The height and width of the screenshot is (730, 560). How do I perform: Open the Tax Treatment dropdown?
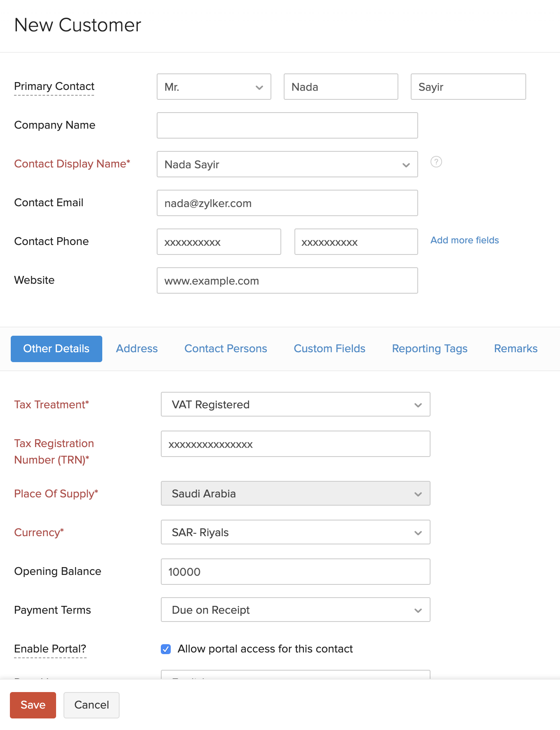(x=295, y=405)
